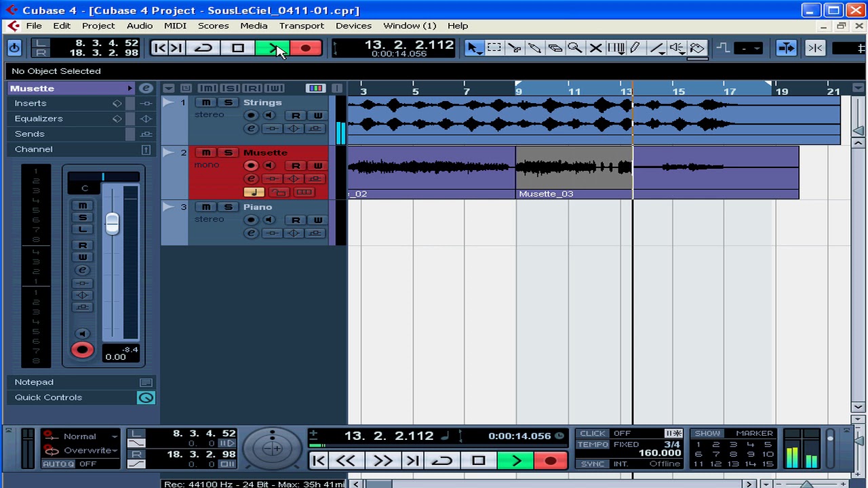Select the Mute X tool

point(595,48)
